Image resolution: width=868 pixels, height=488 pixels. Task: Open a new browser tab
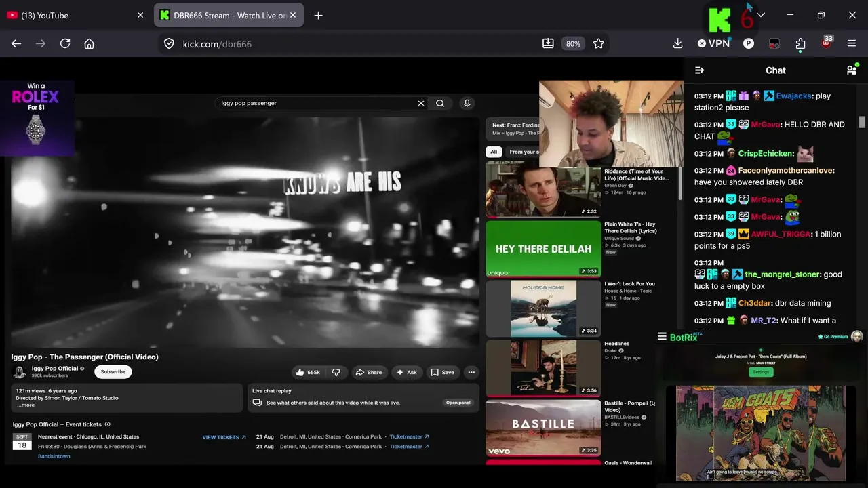coord(318,15)
